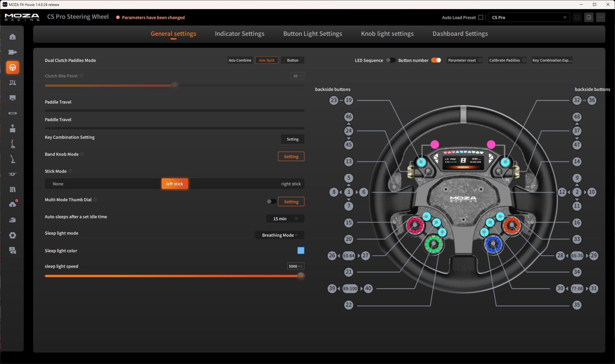Open the racing helmet icon in sidebar
Viewport: 615px width, 364px height.
[12, 220]
